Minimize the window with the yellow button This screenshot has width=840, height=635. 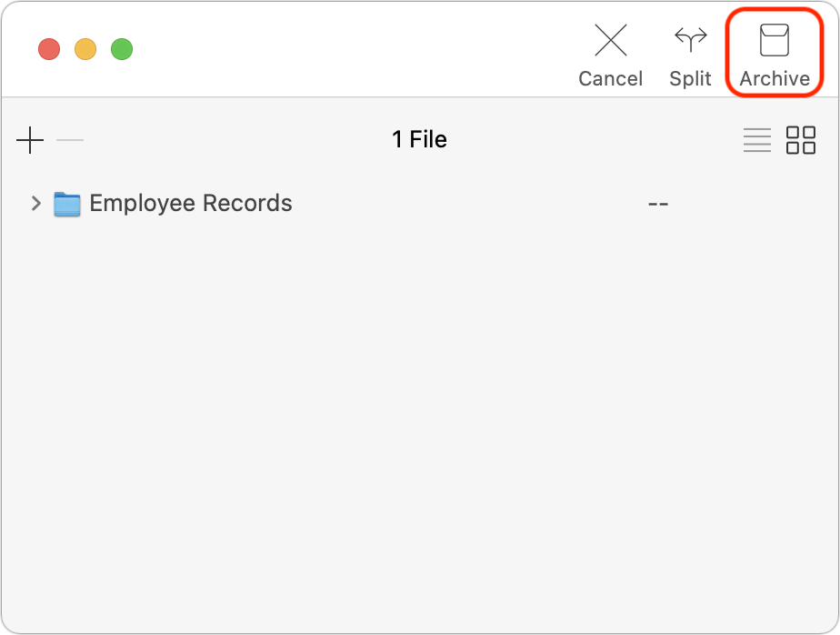coord(85,49)
